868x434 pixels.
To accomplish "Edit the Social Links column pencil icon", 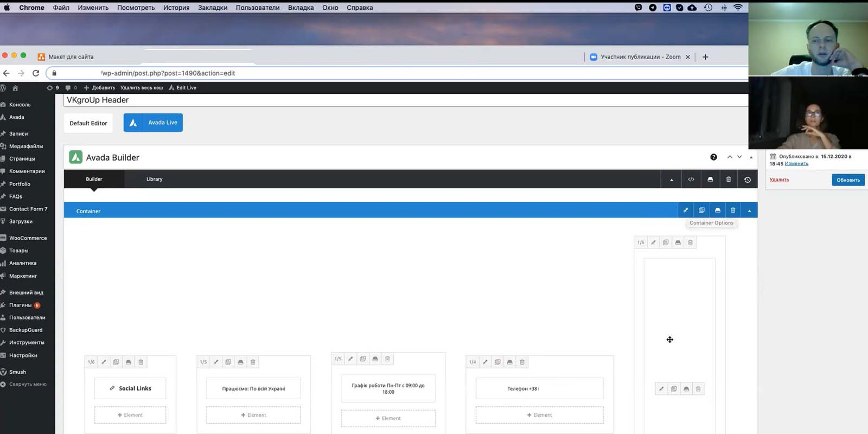I will click(x=104, y=362).
